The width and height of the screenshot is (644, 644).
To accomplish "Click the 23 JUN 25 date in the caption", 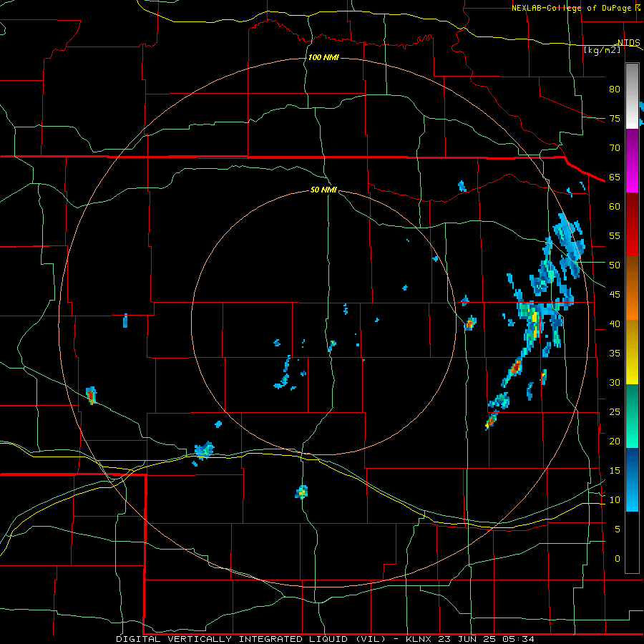I will click(469, 639).
